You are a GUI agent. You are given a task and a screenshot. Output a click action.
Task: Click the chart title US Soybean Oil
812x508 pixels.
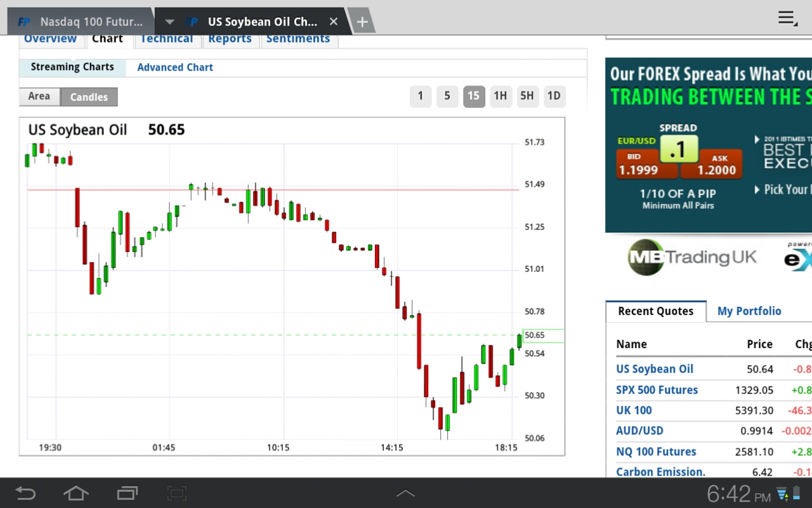77,130
